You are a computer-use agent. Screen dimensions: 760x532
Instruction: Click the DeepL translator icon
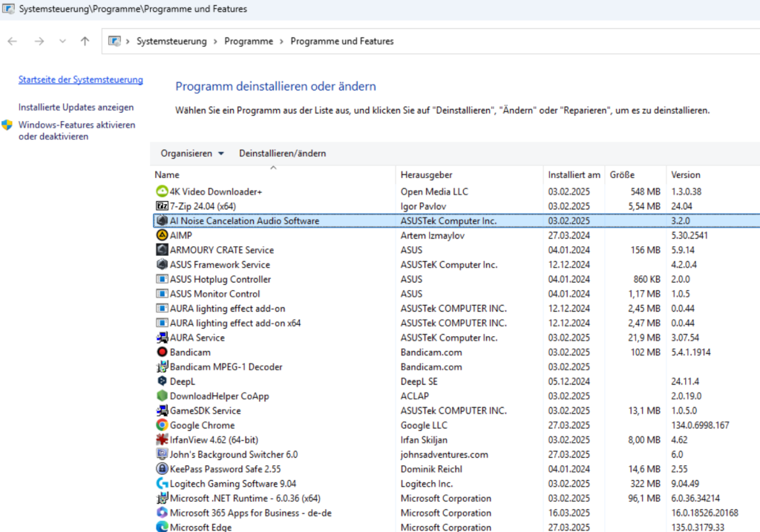point(163,381)
